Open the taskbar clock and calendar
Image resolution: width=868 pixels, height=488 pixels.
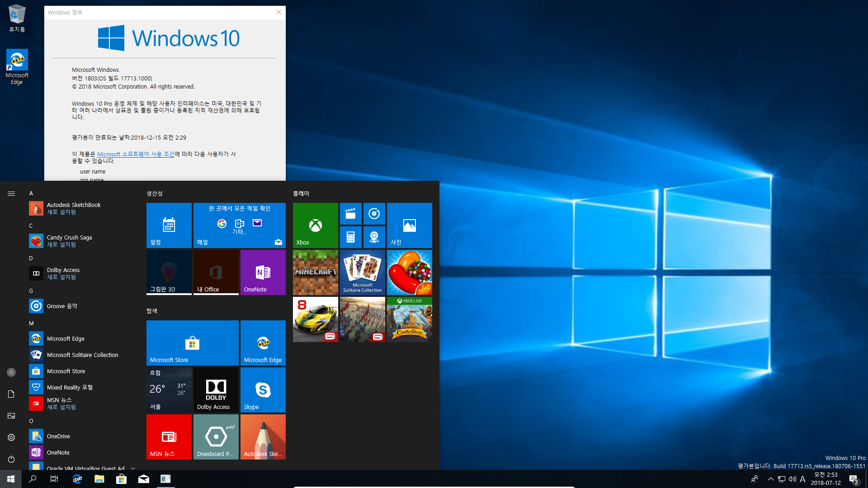click(826, 479)
